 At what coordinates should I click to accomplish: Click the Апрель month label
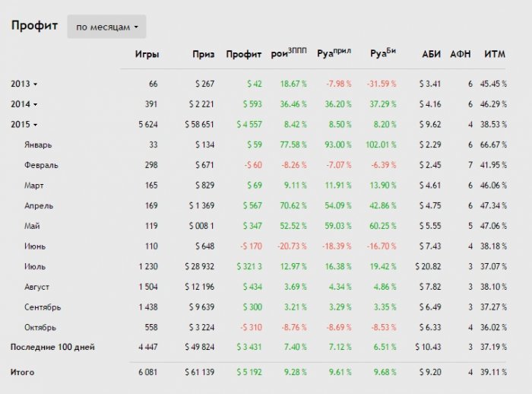[x=38, y=205]
